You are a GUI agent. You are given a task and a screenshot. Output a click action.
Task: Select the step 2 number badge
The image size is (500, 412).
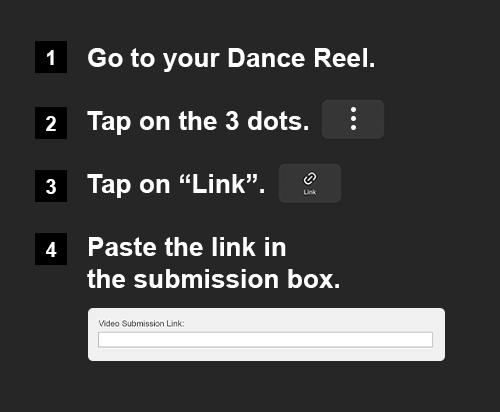click(x=51, y=123)
